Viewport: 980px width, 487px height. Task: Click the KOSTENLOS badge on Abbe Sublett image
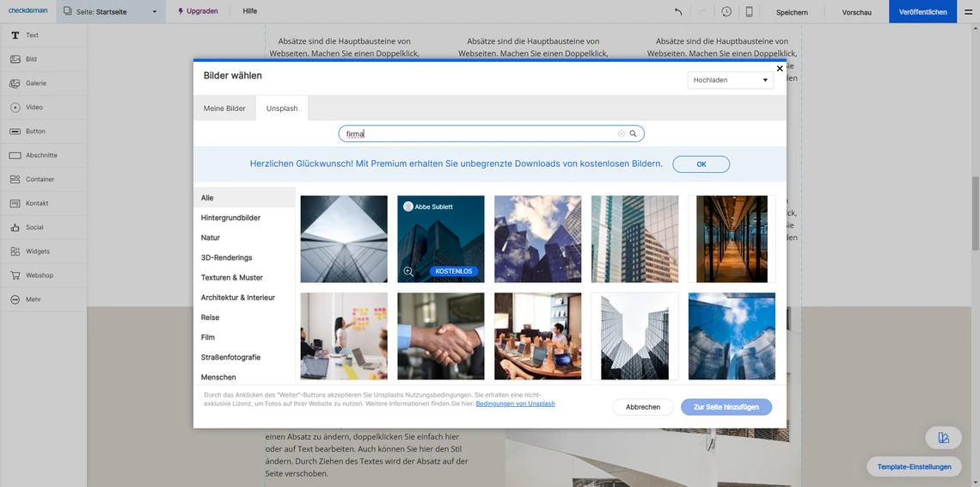point(455,272)
